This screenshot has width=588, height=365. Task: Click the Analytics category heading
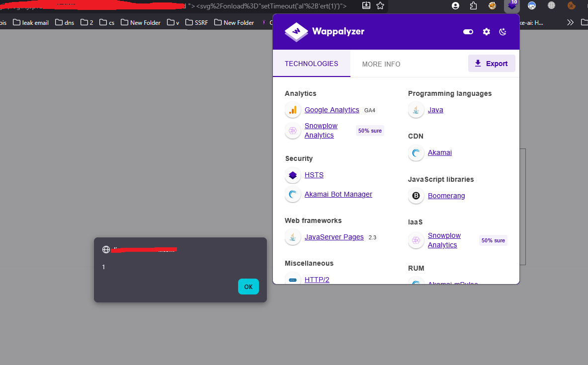[x=300, y=93]
